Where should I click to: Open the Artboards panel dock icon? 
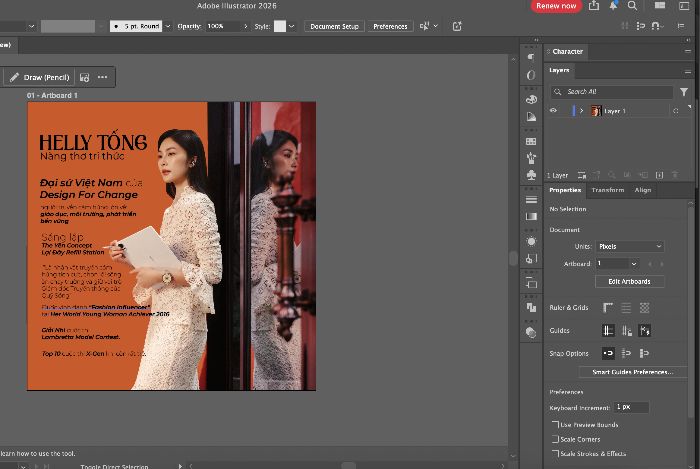(531, 283)
